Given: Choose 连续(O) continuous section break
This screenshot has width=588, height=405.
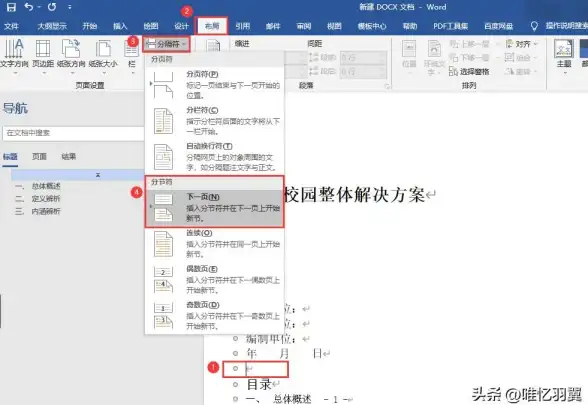Looking at the screenshot, I should 214,244.
